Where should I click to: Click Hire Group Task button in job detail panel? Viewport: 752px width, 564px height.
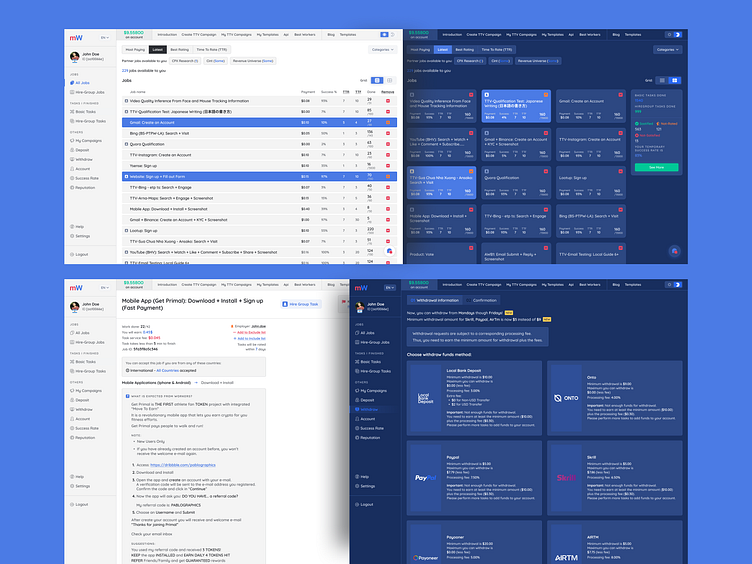click(x=301, y=304)
